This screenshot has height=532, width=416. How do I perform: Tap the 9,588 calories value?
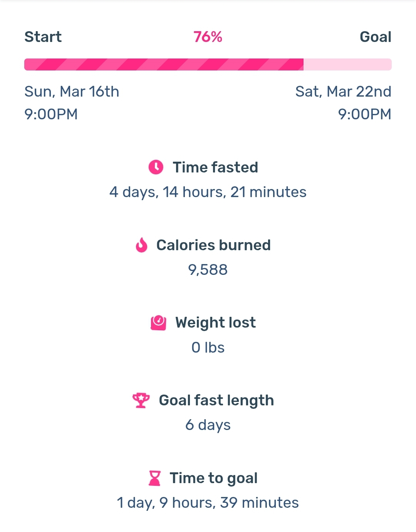208,270
